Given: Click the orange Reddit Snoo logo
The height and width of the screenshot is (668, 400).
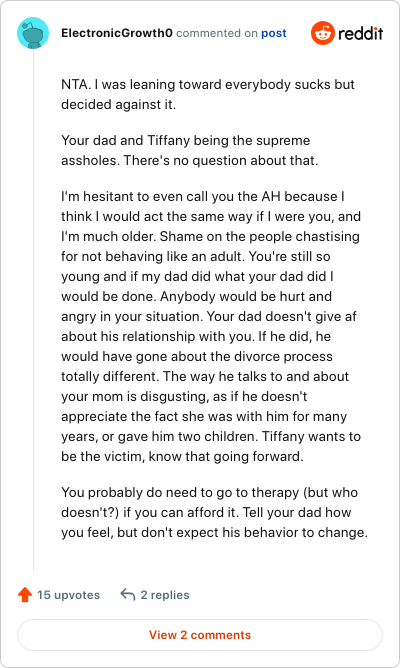Looking at the screenshot, I should [322, 33].
